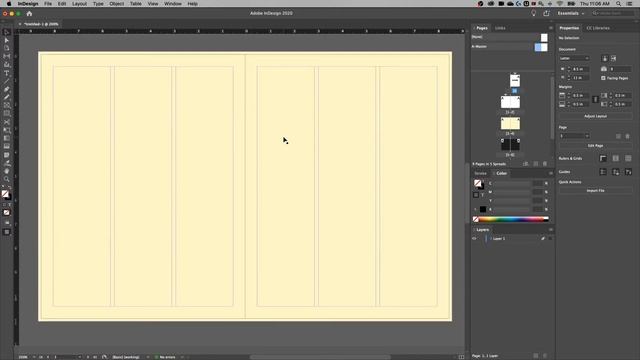Select the black spread thumbnail
Viewport: 640px width, 360px height.
(510, 145)
